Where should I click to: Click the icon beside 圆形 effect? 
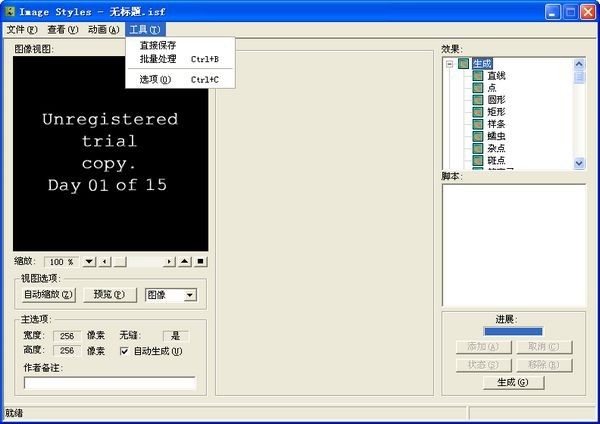pyautogui.click(x=478, y=100)
